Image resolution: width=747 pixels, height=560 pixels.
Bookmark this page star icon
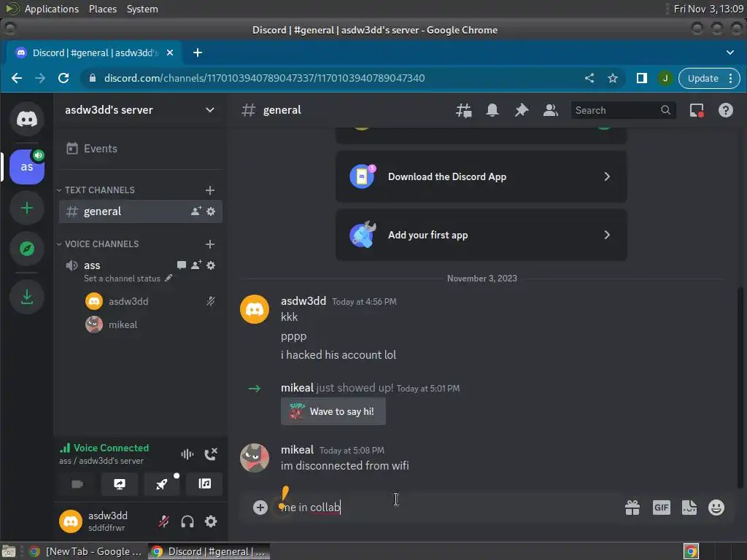tap(613, 78)
